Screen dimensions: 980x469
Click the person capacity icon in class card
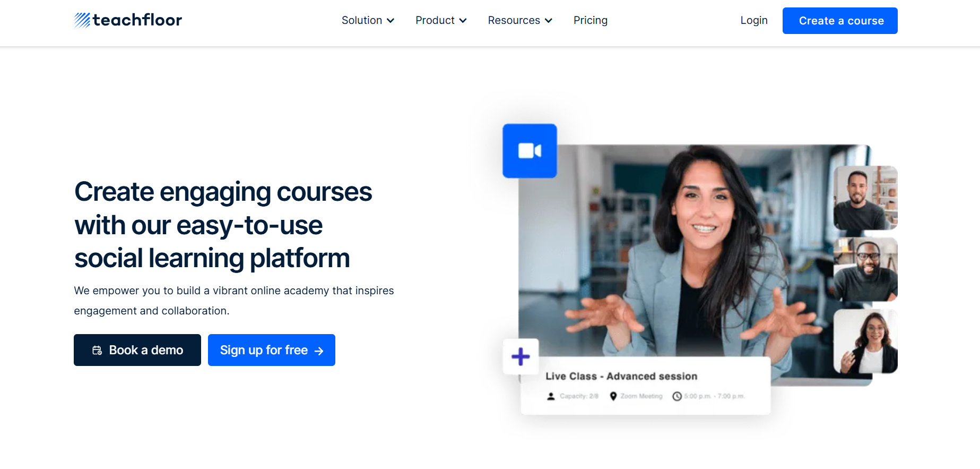(x=551, y=396)
